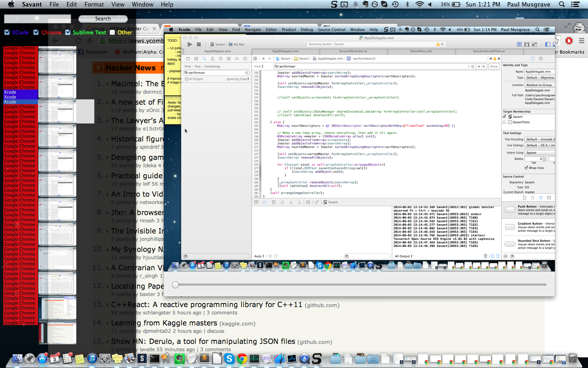Open the Savant application menu

pyautogui.click(x=32, y=4)
